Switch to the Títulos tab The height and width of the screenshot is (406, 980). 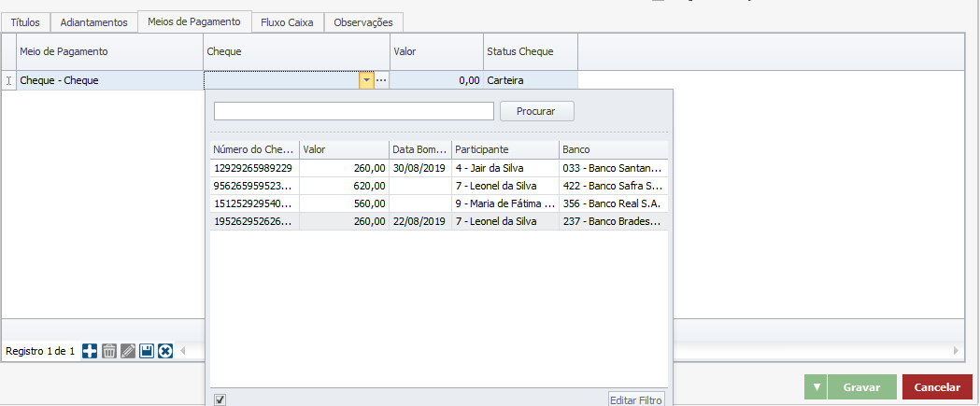[25, 21]
